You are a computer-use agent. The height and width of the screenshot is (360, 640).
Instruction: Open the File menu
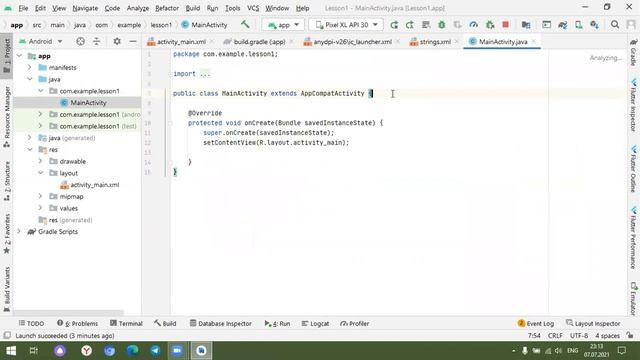[x=23, y=8]
